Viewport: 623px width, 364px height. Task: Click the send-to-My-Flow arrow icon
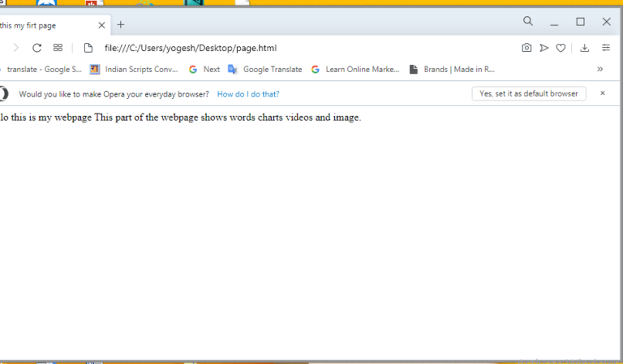click(x=544, y=48)
